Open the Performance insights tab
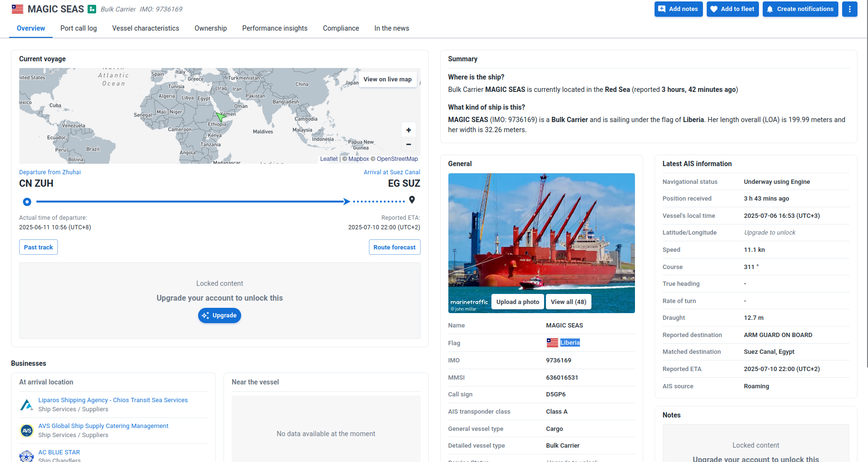 point(275,28)
